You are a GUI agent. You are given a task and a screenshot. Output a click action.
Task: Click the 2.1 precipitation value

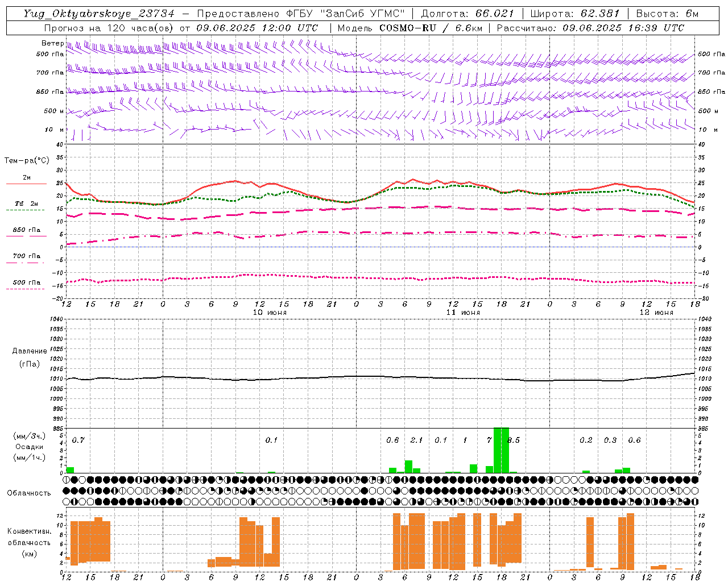click(x=416, y=440)
